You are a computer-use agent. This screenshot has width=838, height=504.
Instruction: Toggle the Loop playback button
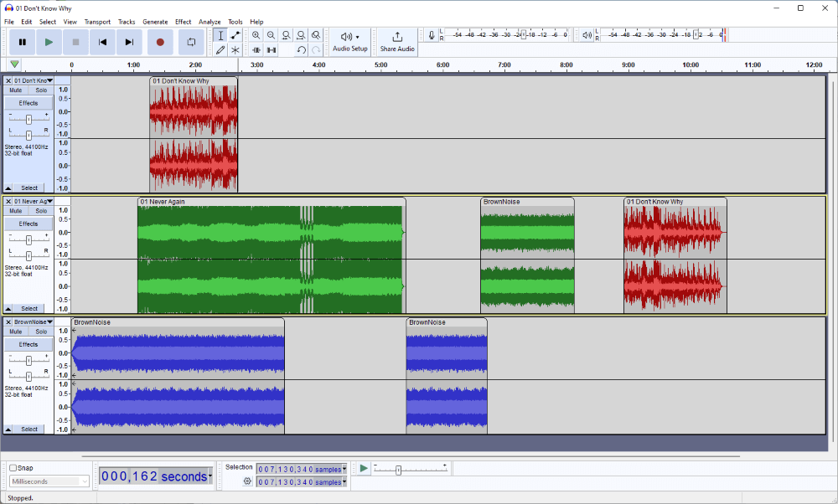[x=191, y=42]
